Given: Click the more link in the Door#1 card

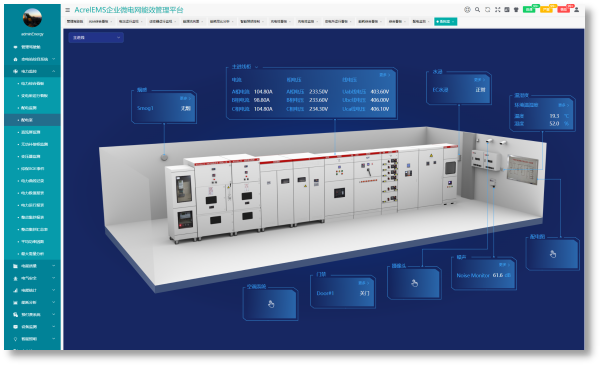Looking at the screenshot, I should (x=364, y=283).
